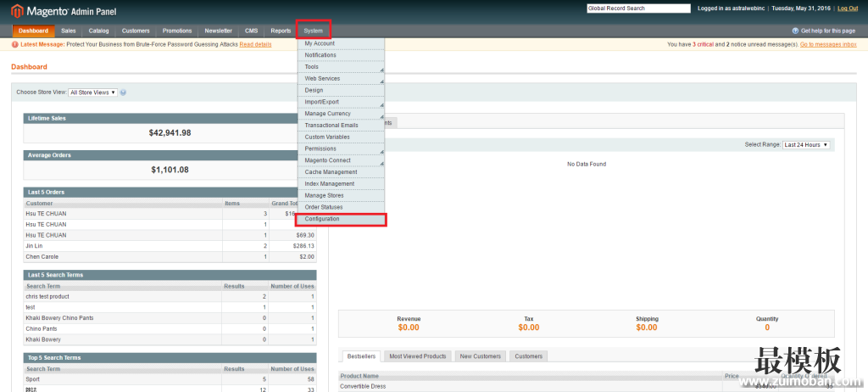Viewport: 868px width, 392px height.
Task: Switch to the New Customers tab
Action: pyautogui.click(x=480, y=356)
